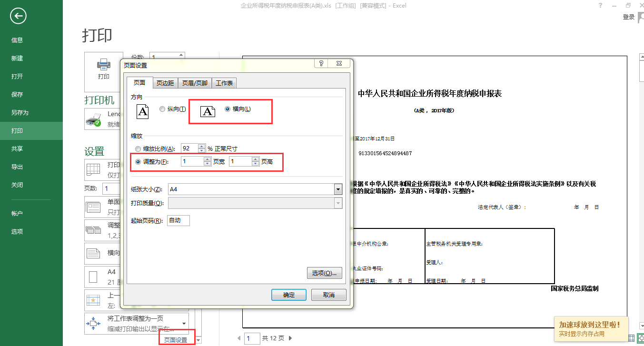Increase the 份数 copies with up arrow

[x=181, y=54]
